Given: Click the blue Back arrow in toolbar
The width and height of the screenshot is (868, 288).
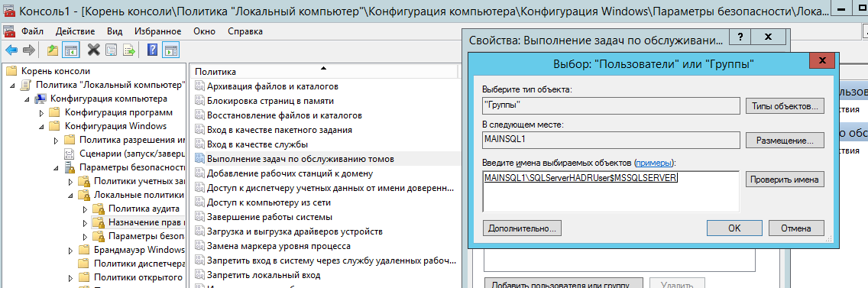Looking at the screenshot, I should 11,50.
